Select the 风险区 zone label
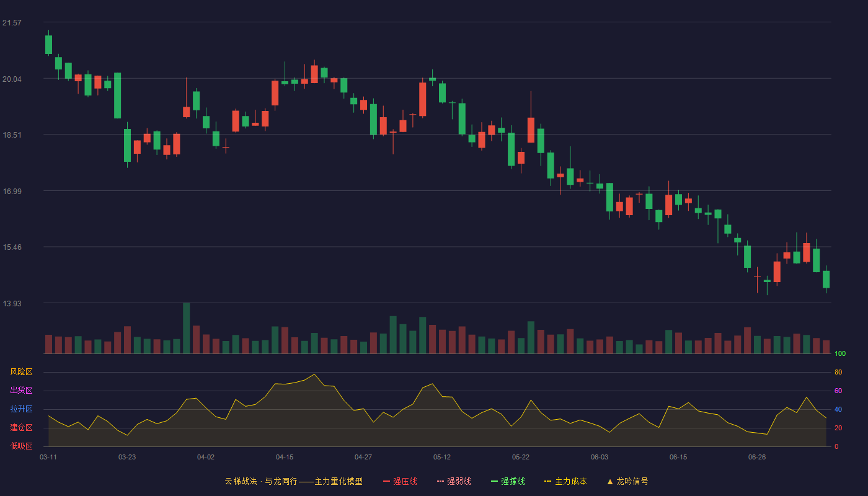 coord(21,372)
